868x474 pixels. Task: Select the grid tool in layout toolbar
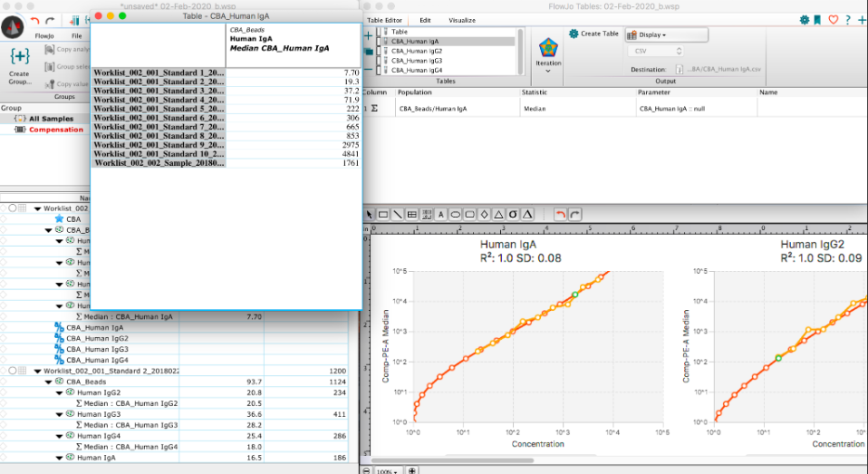tap(426, 214)
